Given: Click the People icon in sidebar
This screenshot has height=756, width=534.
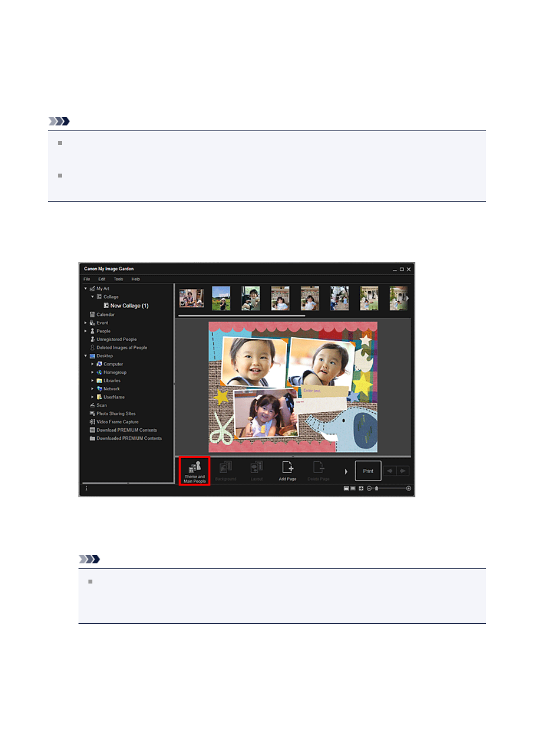Looking at the screenshot, I should click(92, 331).
